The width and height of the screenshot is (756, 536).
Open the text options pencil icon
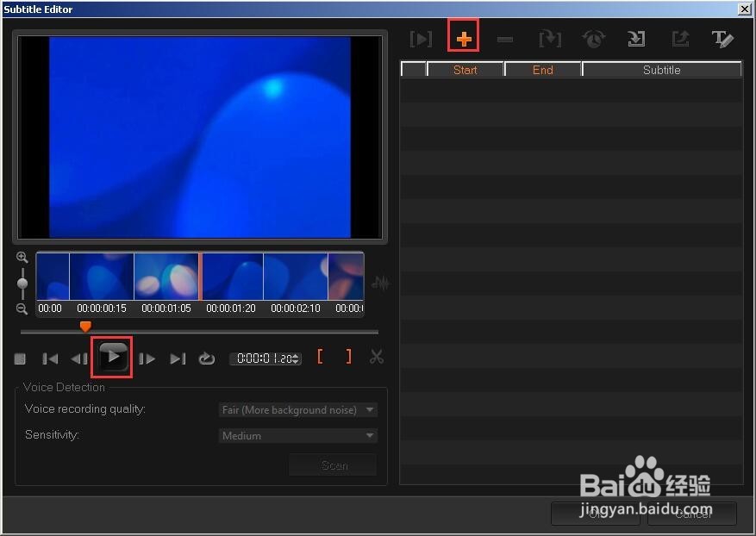pos(722,39)
